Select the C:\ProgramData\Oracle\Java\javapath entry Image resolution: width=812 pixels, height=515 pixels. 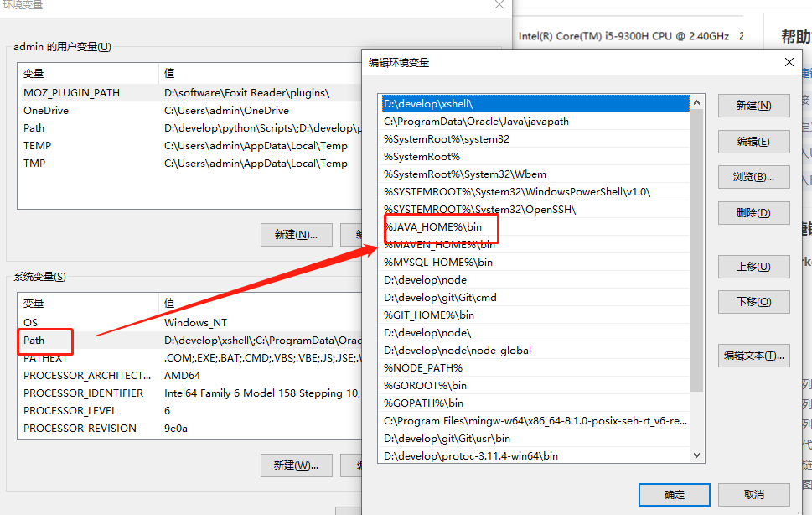(535, 122)
